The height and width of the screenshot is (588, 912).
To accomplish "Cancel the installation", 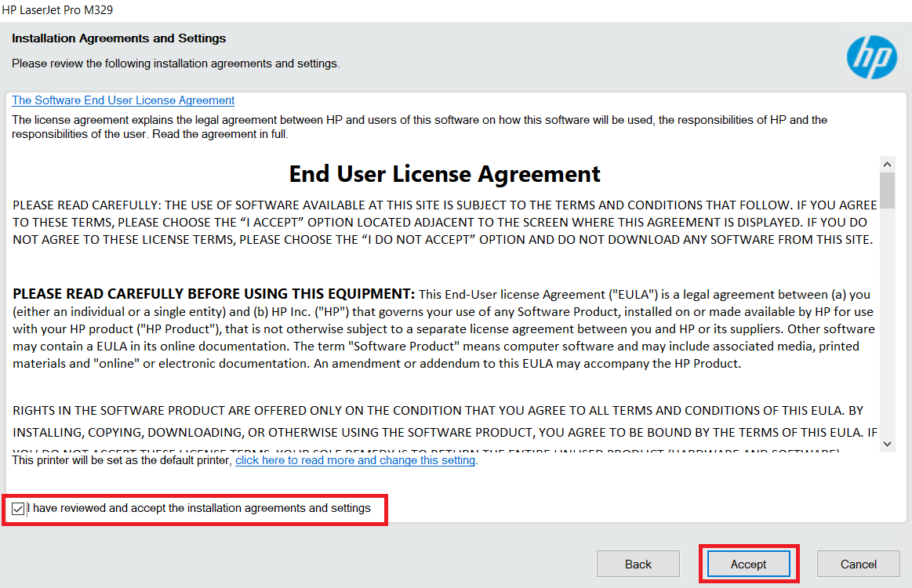I will pyautogui.click(x=859, y=564).
